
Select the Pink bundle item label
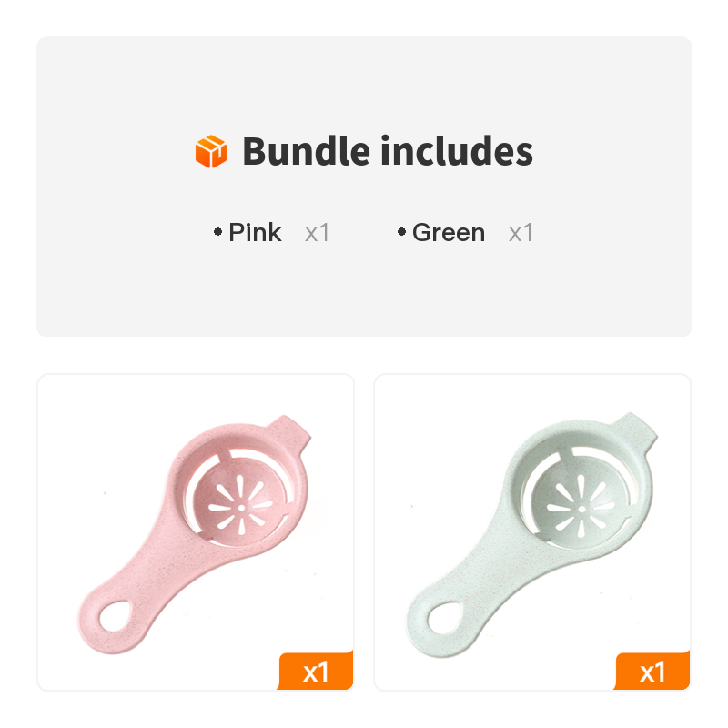pos(255,232)
